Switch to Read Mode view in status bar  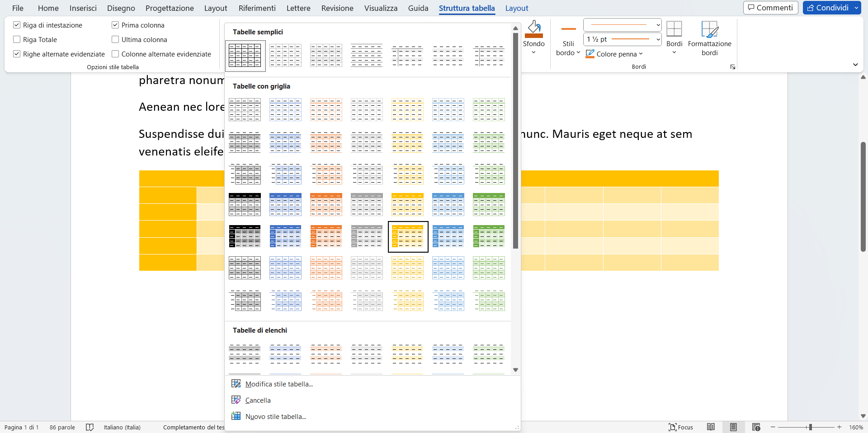[x=711, y=427]
